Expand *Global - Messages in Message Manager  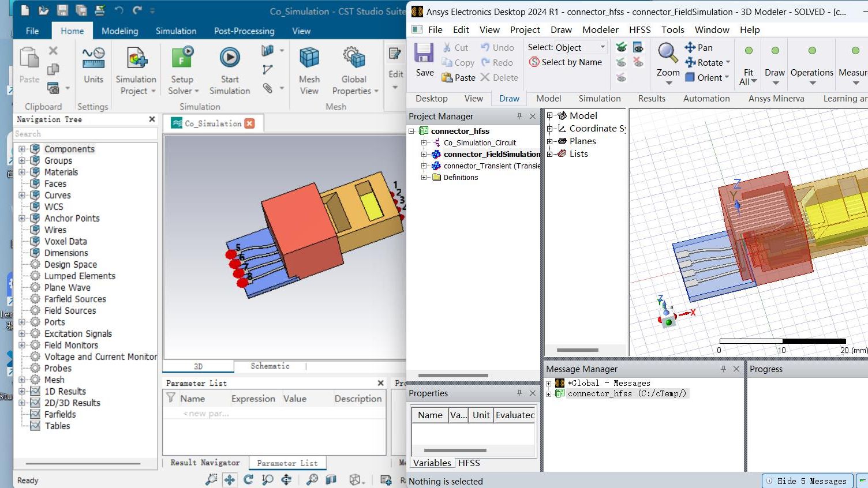(x=549, y=383)
